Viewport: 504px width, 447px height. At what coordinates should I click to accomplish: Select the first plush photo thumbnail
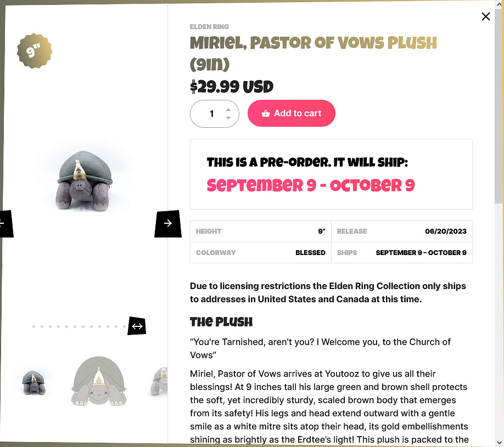pos(33,382)
